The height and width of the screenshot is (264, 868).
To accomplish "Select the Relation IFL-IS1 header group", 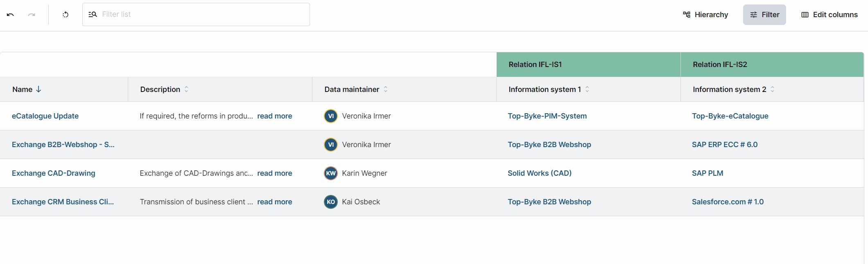I will 535,65.
